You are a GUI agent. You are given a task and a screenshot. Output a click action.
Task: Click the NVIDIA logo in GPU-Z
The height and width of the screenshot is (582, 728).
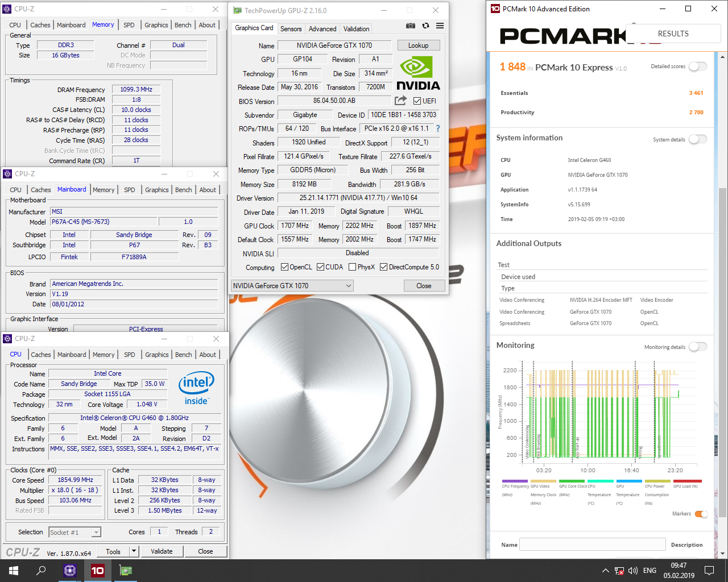coord(418,74)
